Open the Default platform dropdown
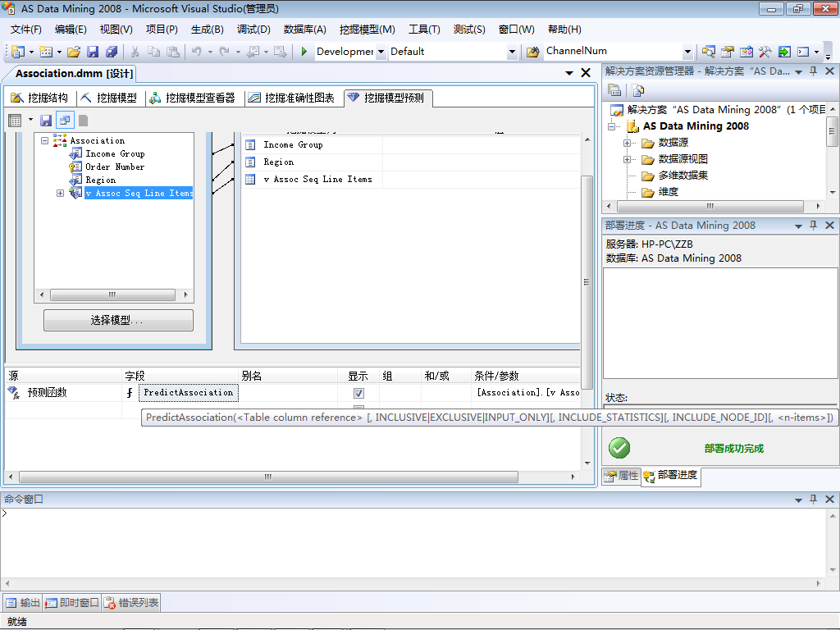The image size is (840, 630). [x=512, y=52]
